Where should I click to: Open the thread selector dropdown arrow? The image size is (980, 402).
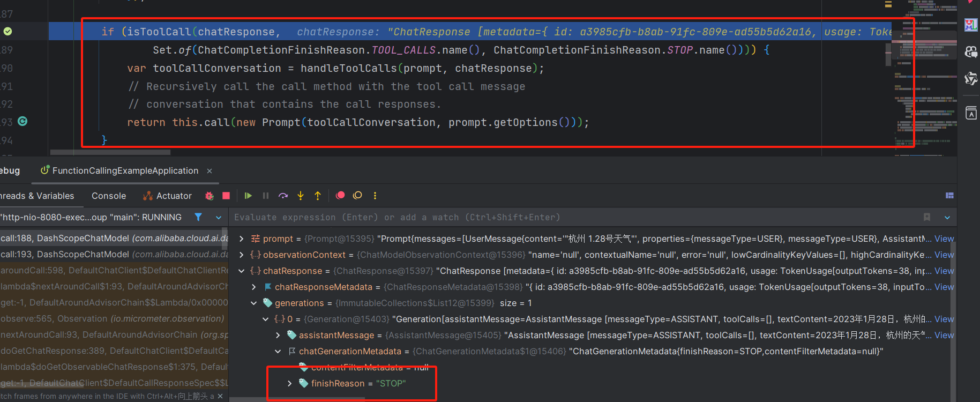[x=219, y=218]
